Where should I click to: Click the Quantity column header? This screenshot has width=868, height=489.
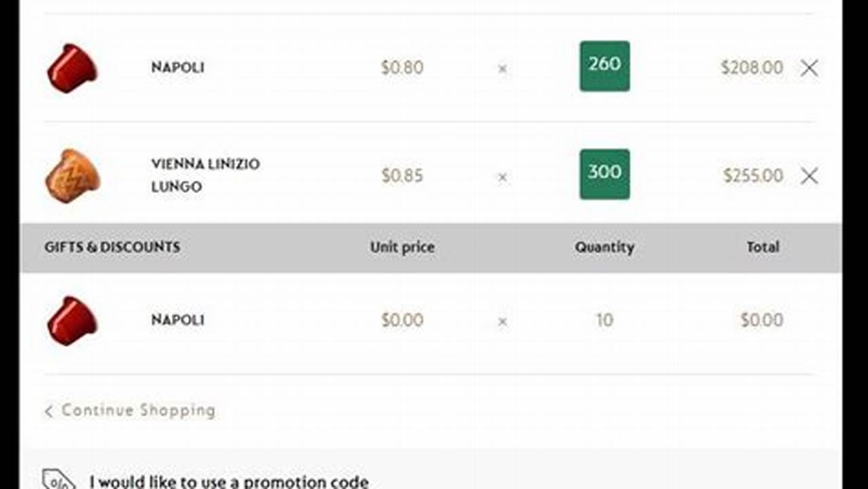pos(604,247)
